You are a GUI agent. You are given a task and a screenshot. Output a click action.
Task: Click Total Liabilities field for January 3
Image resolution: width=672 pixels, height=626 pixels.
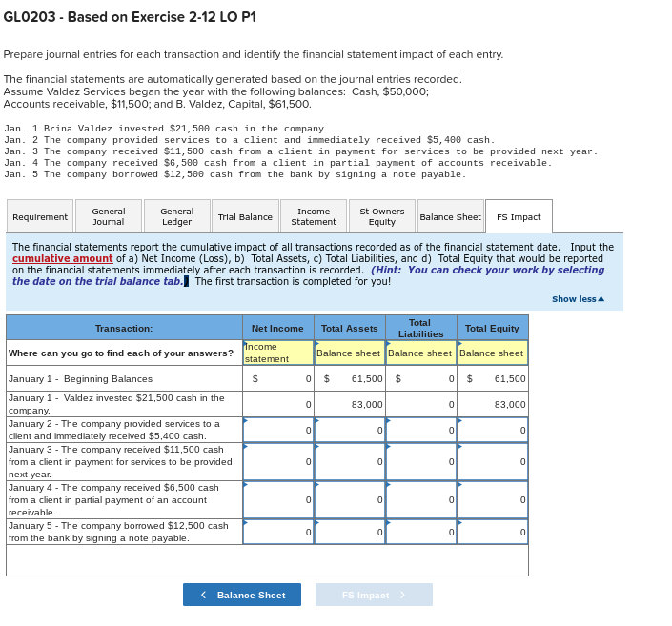tap(421, 461)
